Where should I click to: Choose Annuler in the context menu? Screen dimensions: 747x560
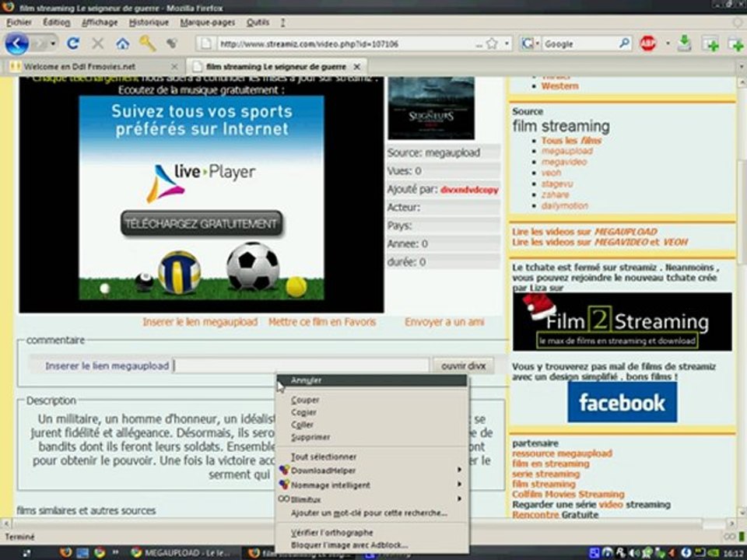373,380
